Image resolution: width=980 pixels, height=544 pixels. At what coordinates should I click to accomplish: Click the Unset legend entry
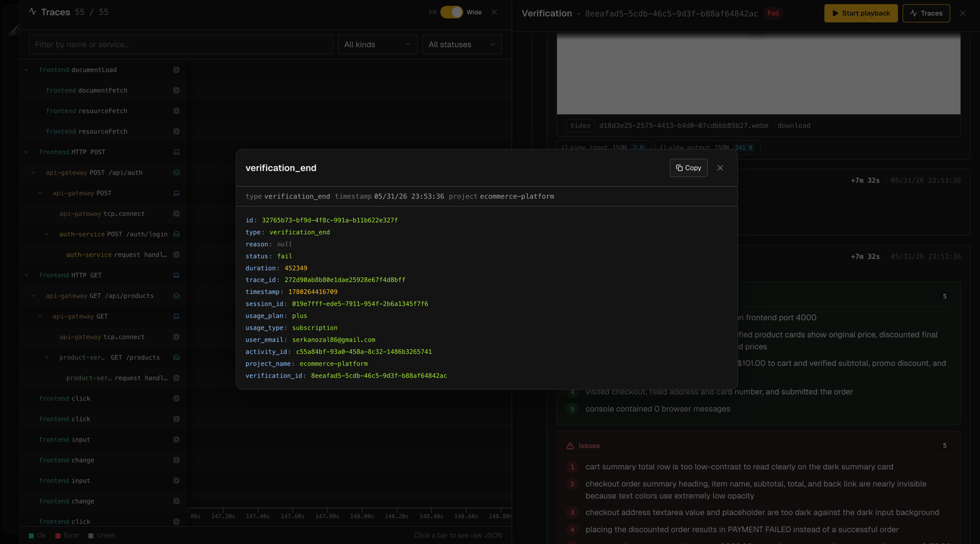pyautogui.click(x=102, y=535)
